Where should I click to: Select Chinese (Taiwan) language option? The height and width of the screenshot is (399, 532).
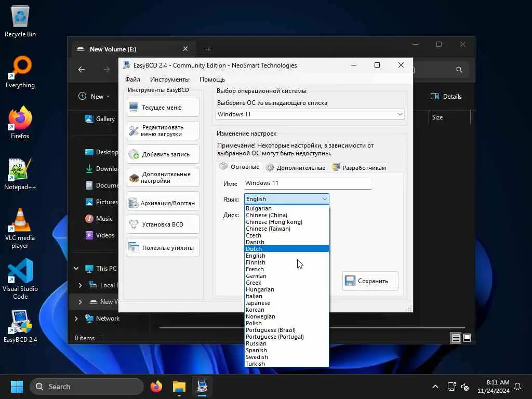[x=287, y=229]
